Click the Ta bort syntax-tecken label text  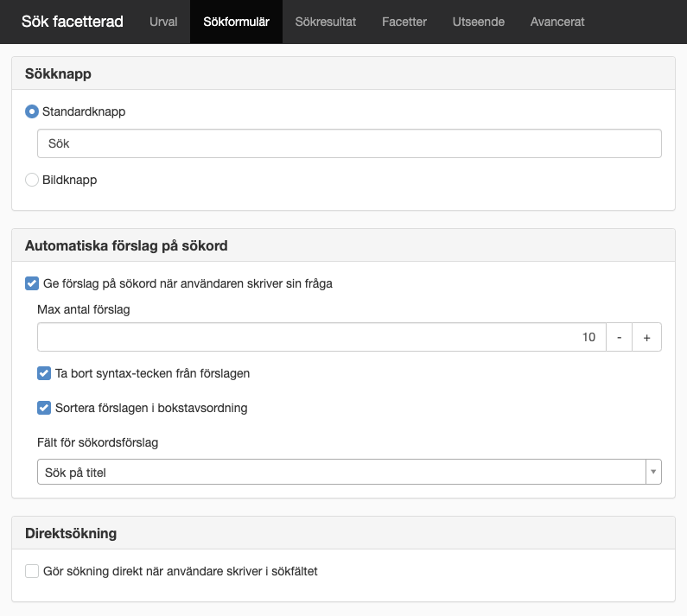(152, 373)
